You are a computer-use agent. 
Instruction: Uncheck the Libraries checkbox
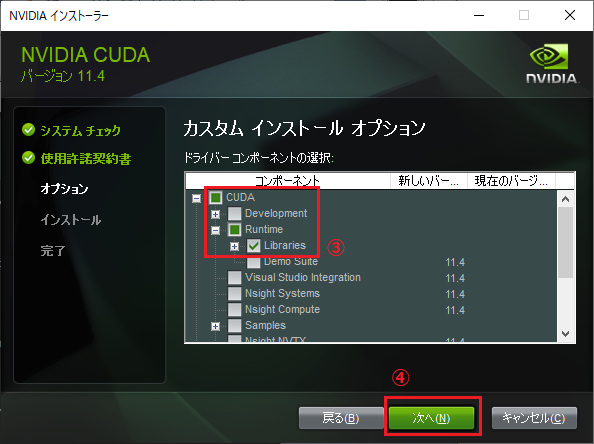point(253,245)
